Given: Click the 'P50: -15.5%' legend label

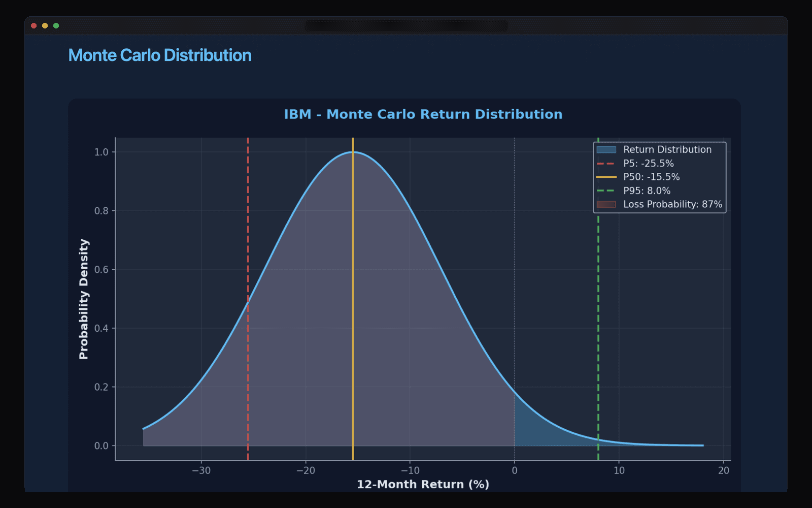Looking at the screenshot, I should tap(651, 177).
